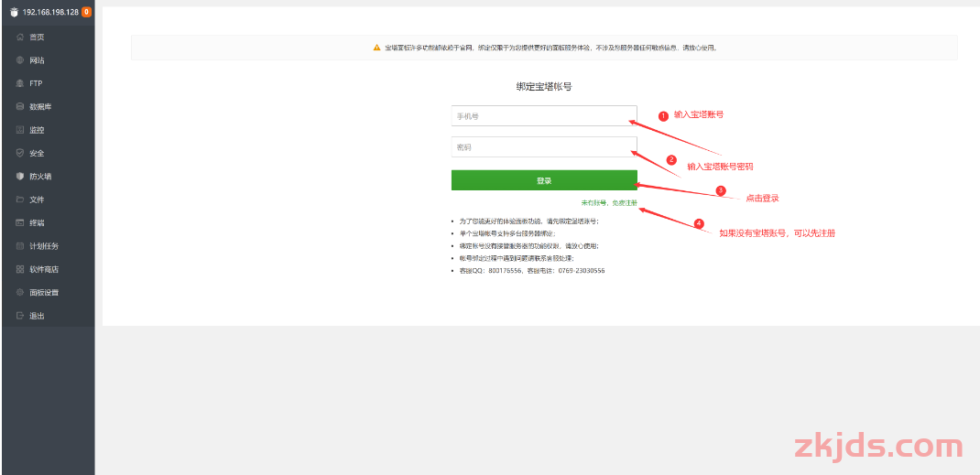Select the 防火墙 firewall shield icon

(20, 177)
